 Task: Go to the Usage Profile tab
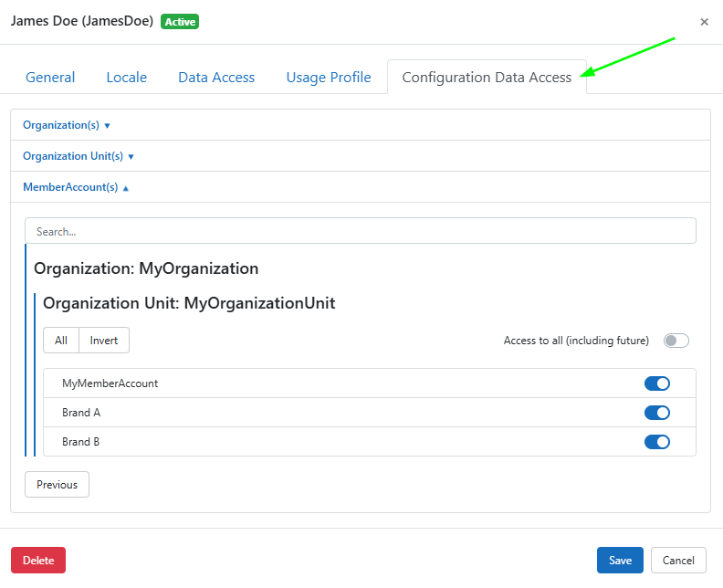point(329,77)
